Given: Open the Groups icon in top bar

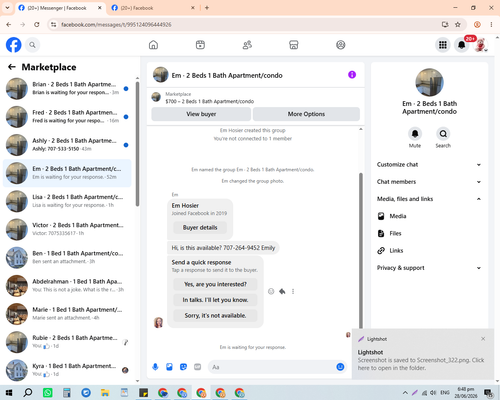Looking at the screenshot, I should point(340,45).
